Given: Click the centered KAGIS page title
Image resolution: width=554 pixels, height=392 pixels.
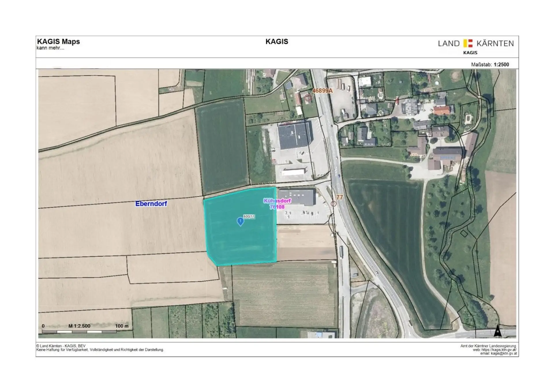Looking at the screenshot, I should pos(277,42).
